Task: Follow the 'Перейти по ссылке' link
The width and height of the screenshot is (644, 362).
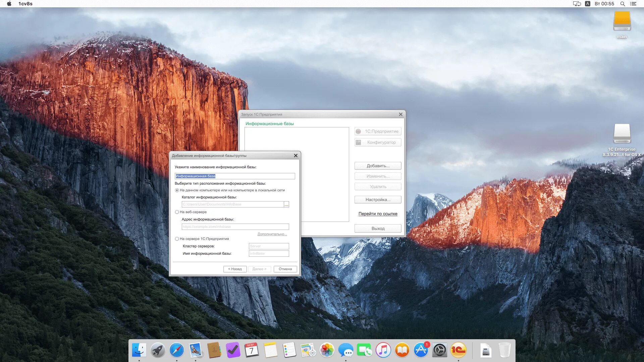Action: click(x=378, y=214)
